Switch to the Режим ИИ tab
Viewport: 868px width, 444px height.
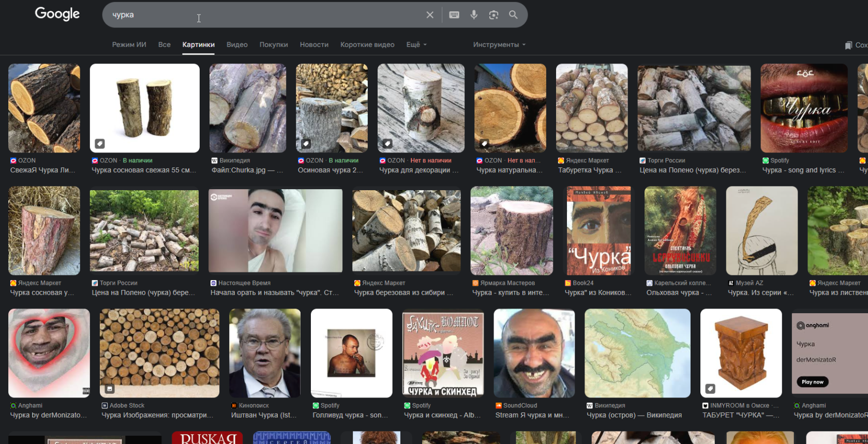tap(129, 45)
